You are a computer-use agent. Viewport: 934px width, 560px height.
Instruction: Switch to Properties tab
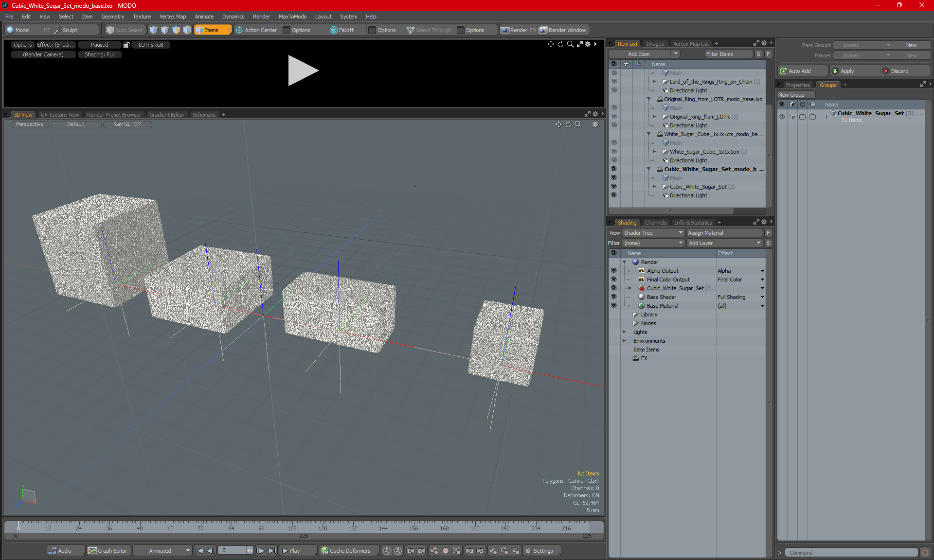(798, 85)
